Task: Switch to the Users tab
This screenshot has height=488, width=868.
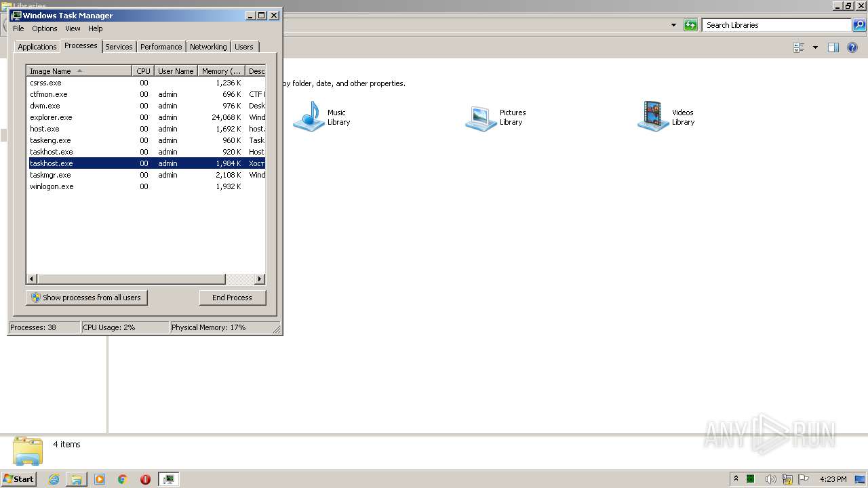Action: 244,47
